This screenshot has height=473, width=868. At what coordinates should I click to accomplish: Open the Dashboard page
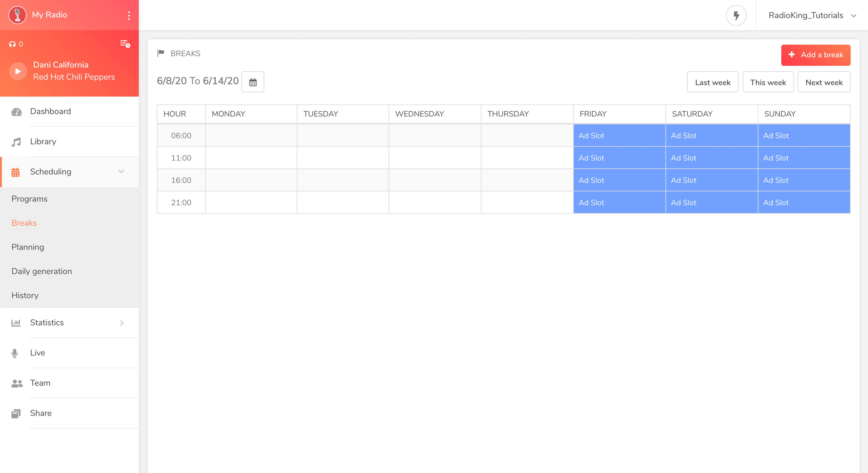coord(51,111)
